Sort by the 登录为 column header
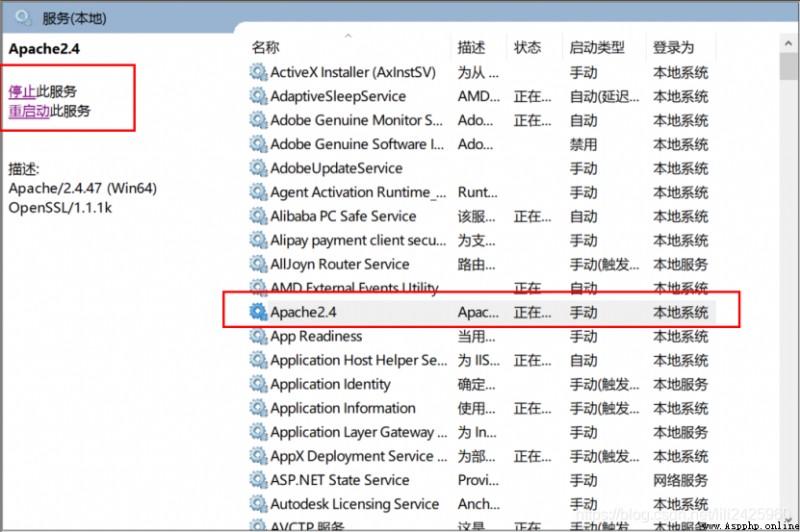 (673, 47)
